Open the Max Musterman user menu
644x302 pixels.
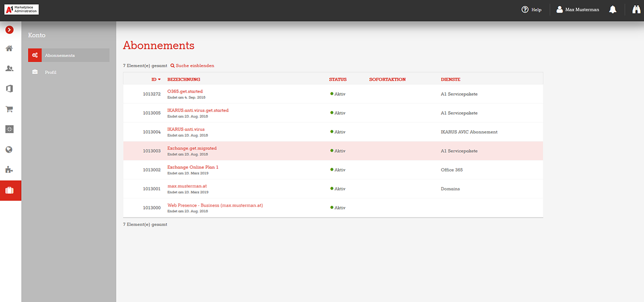pos(578,9)
